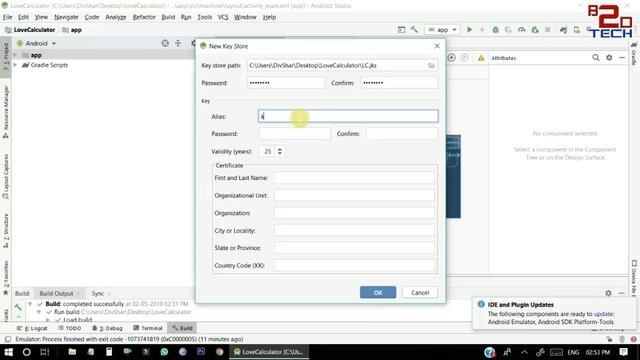Open File Explorer from the taskbar

point(72,352)
